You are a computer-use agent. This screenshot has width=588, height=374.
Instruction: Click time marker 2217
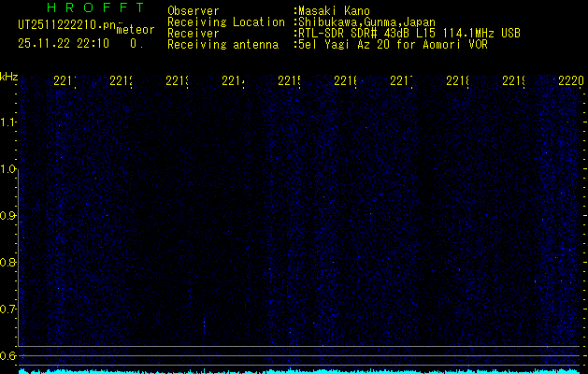pos(401,80)
